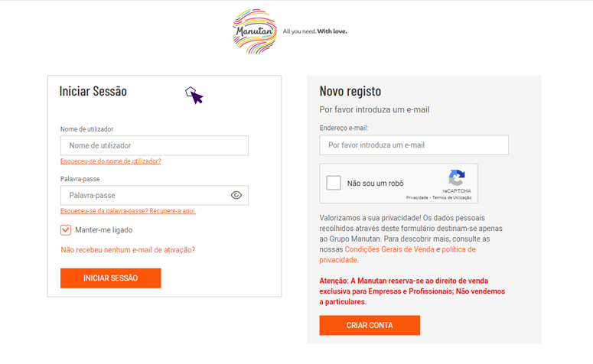Screen dimensions: 593x364
Task: Click the 'CRIAR CONTA' button
Action: (370, 326)
